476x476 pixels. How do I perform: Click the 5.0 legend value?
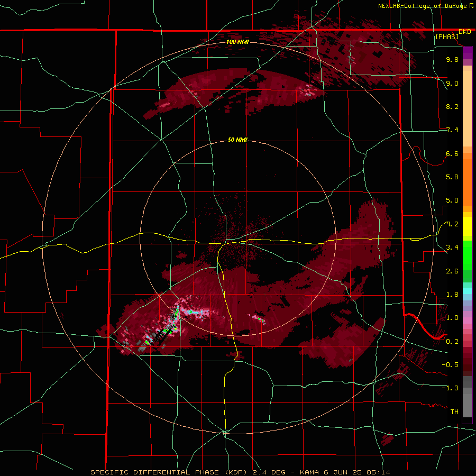452,200
